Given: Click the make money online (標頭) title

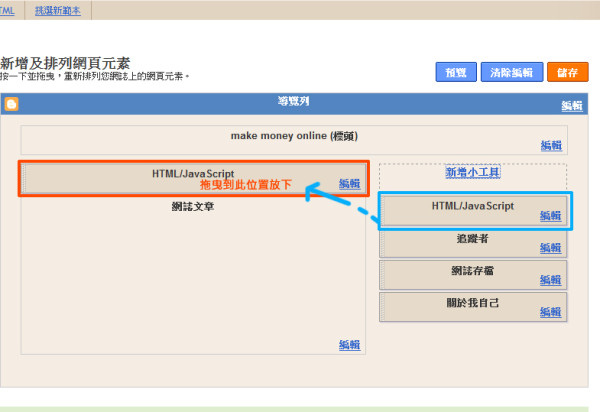Looking at the screenshot, I should pyautogui.click(x=294, y=136).
